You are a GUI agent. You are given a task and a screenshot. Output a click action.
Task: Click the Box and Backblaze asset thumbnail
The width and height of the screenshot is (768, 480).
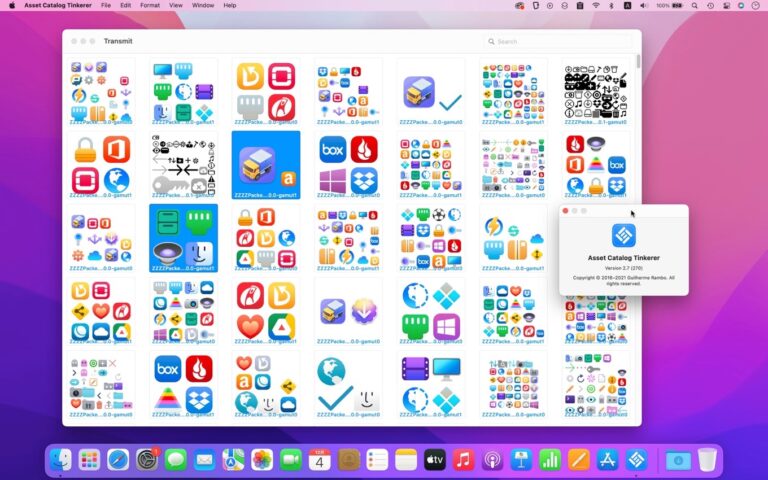click(347, 164)
